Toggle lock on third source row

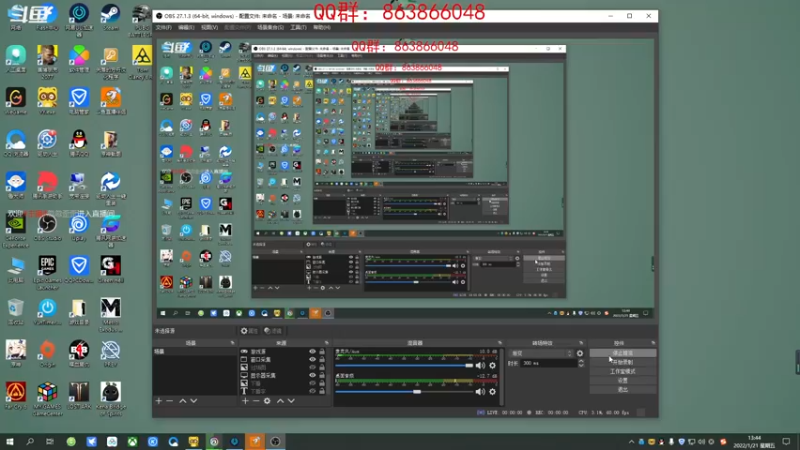(322, 367)
